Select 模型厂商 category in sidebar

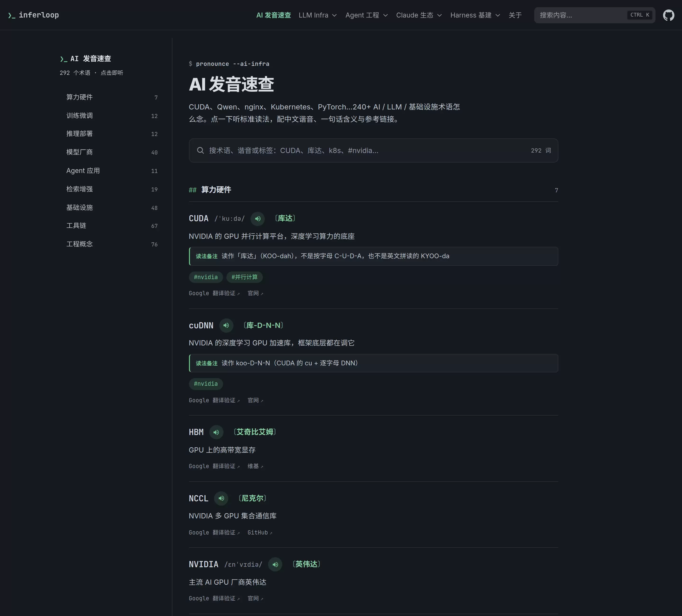(x=112, y=152)
